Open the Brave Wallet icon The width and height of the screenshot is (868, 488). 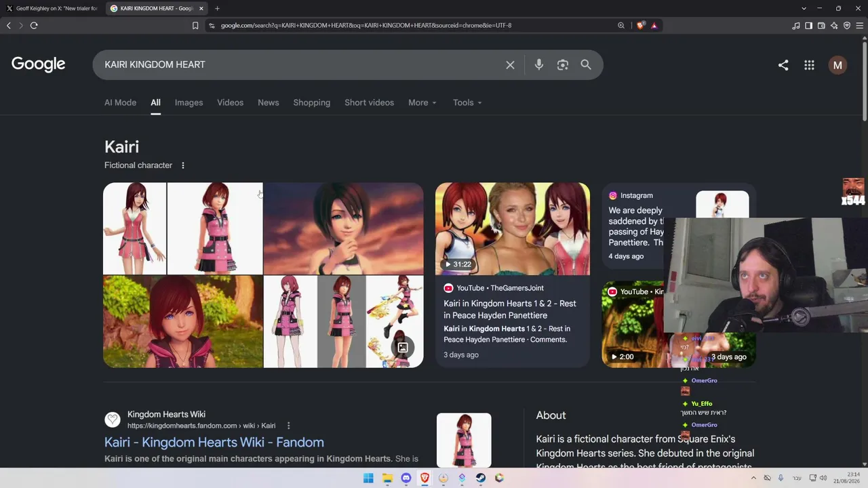click(x=821, y=26)
